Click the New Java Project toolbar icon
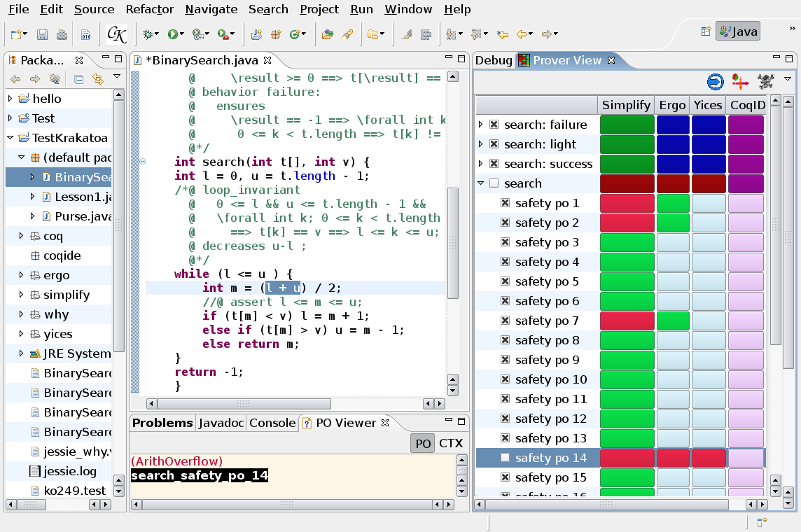The image size is (801, 532). (256, 34)
